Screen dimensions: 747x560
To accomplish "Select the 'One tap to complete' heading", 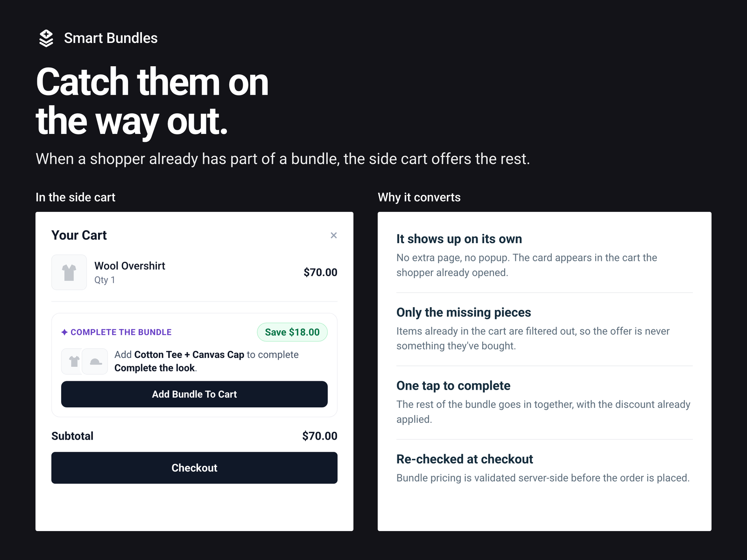I will (x=453, y=385).
